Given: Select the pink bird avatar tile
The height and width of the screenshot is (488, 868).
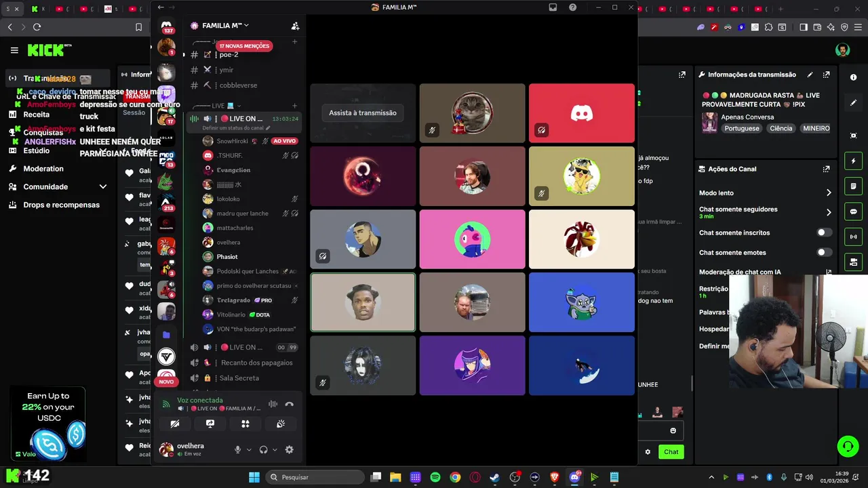Looking at the screenshot, I should pyautogui.click(x=472, y=239).
